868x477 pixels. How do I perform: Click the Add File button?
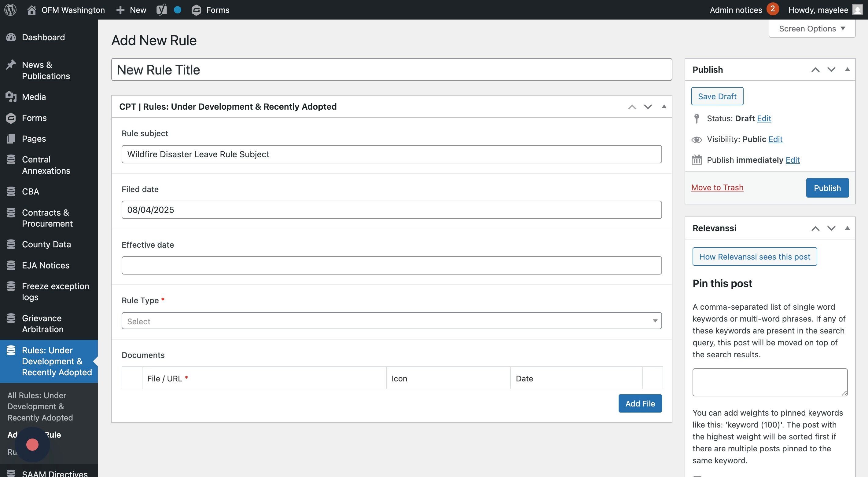click(x=640, y=403)
